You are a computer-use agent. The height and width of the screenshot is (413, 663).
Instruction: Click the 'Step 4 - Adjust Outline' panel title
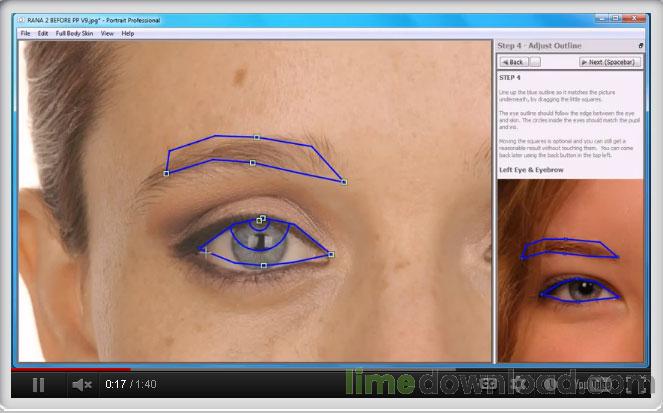539,46
